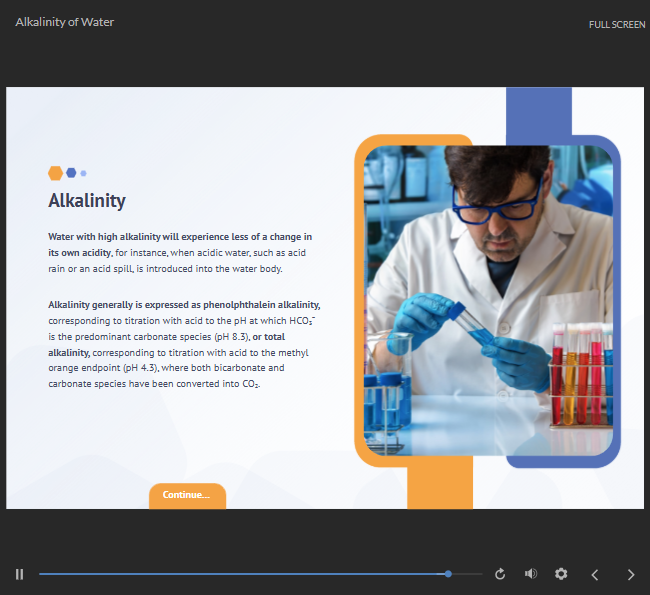650x595 pixels.
Task: Click the scientist laboratory photo
Action: click(488, 300)
